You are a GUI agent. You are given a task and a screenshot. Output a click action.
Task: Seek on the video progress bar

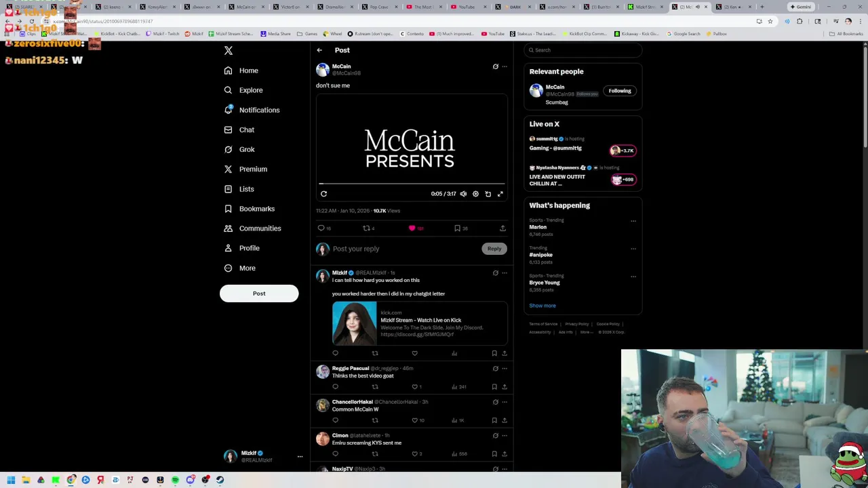[412, 184]
